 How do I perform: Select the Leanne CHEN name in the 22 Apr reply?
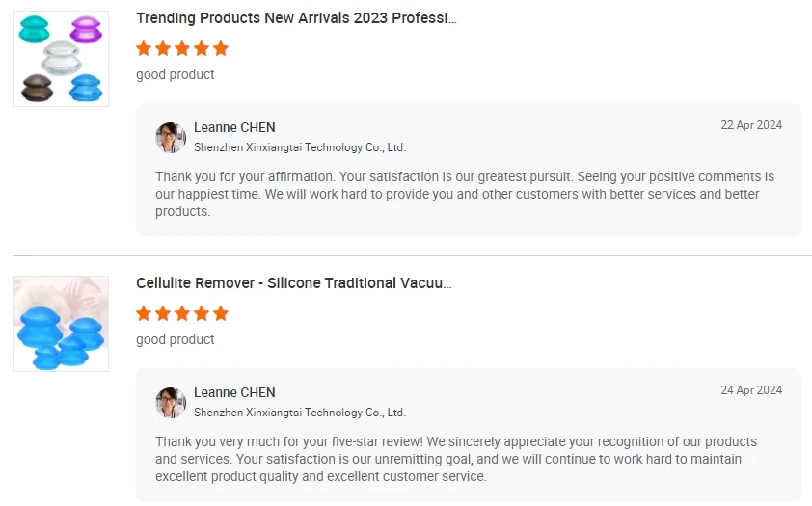tap(234, 127)
